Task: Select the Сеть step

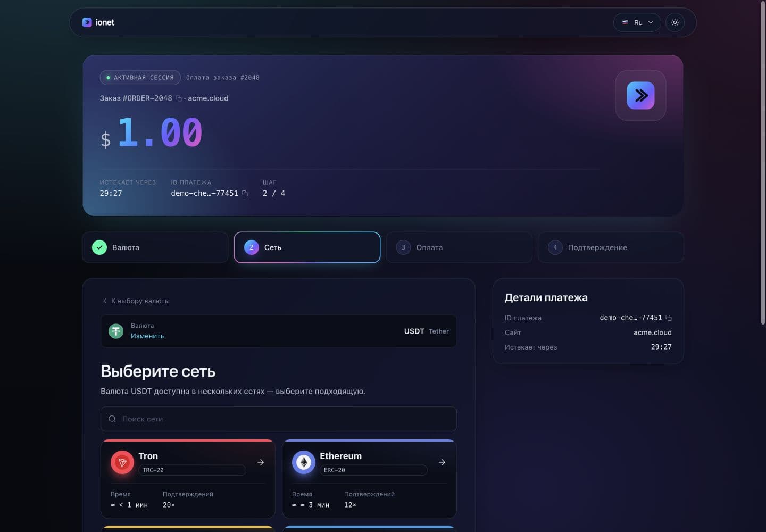Action: click(x=307, y=247)
